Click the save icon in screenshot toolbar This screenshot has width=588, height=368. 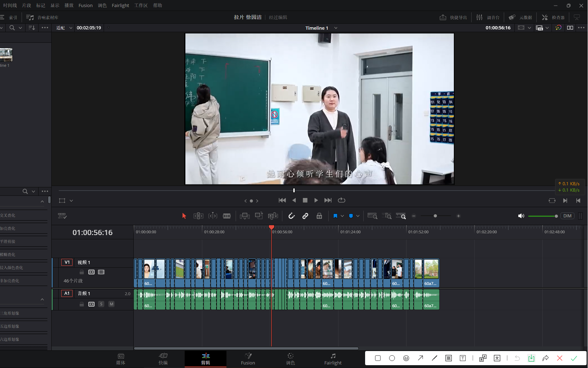[x=531, y=358]
